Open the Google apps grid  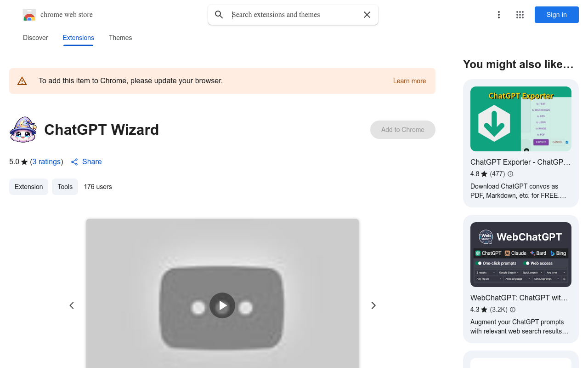520,15
